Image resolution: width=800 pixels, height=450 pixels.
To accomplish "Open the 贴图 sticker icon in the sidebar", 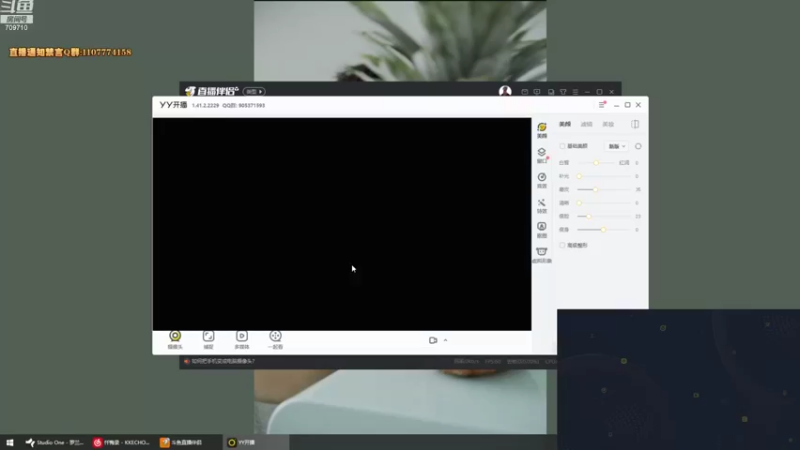I will [542, 230].
